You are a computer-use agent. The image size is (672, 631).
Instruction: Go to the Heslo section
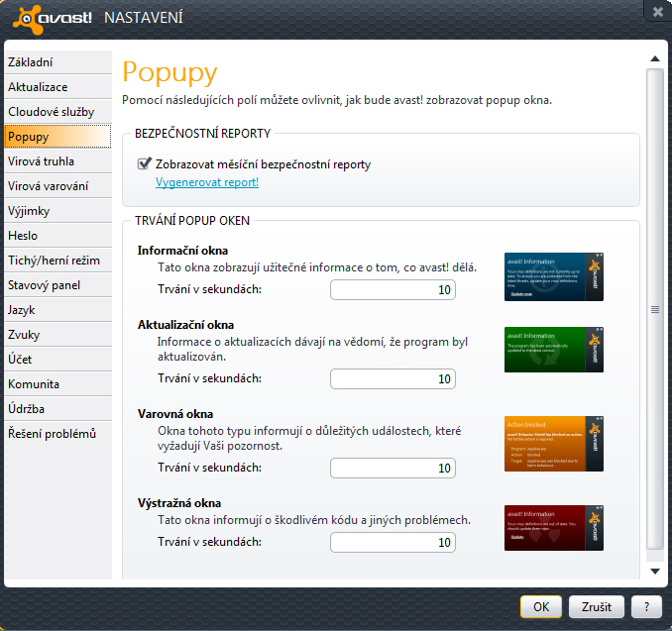point(57,236)
